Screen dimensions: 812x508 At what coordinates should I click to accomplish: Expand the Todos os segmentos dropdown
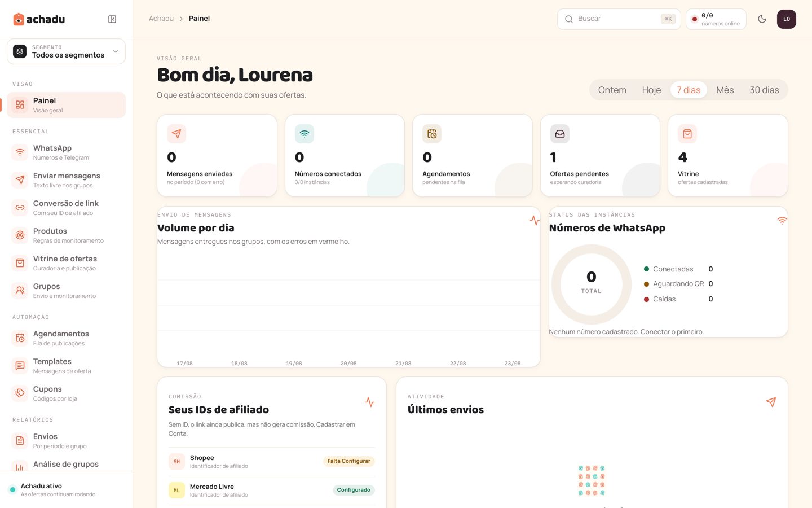coord(66,51)
